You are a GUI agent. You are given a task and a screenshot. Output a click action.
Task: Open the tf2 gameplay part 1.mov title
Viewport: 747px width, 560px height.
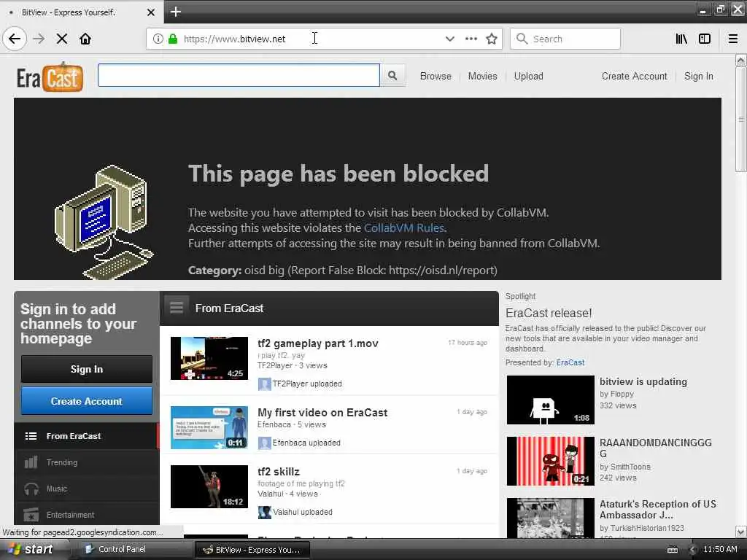click(318, 343)
